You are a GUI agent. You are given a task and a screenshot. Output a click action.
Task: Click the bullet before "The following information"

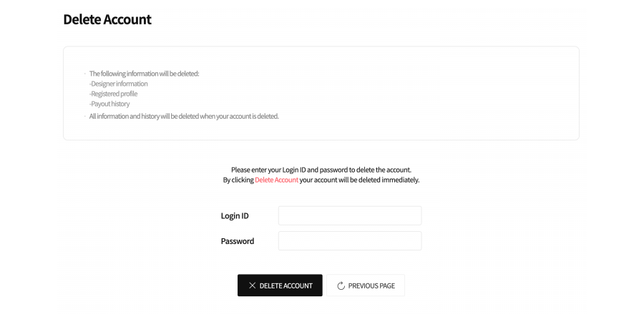click(x=84, y=74)
